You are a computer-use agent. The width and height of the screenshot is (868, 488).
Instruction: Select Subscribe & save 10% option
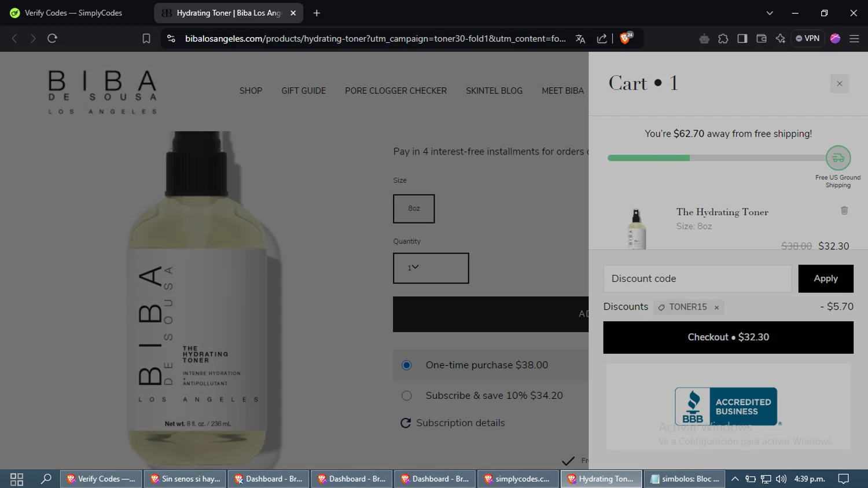click(x=407, y=396)
